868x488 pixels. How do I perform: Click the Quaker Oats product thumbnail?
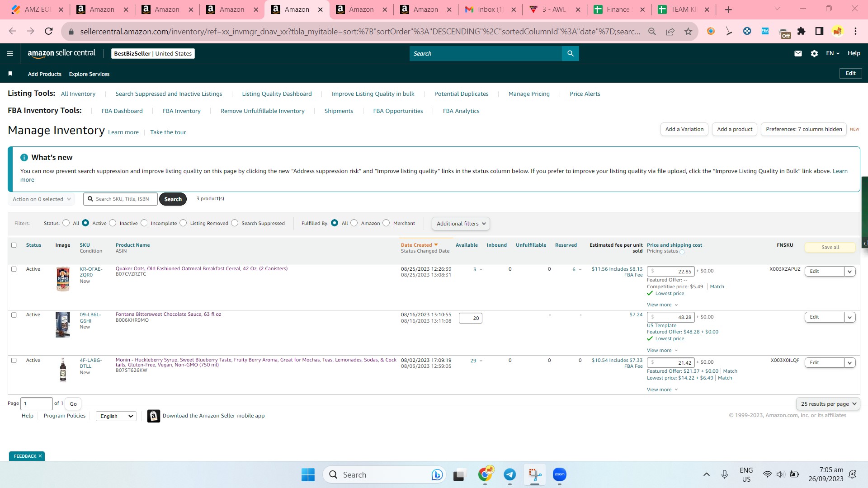point(63,279)
